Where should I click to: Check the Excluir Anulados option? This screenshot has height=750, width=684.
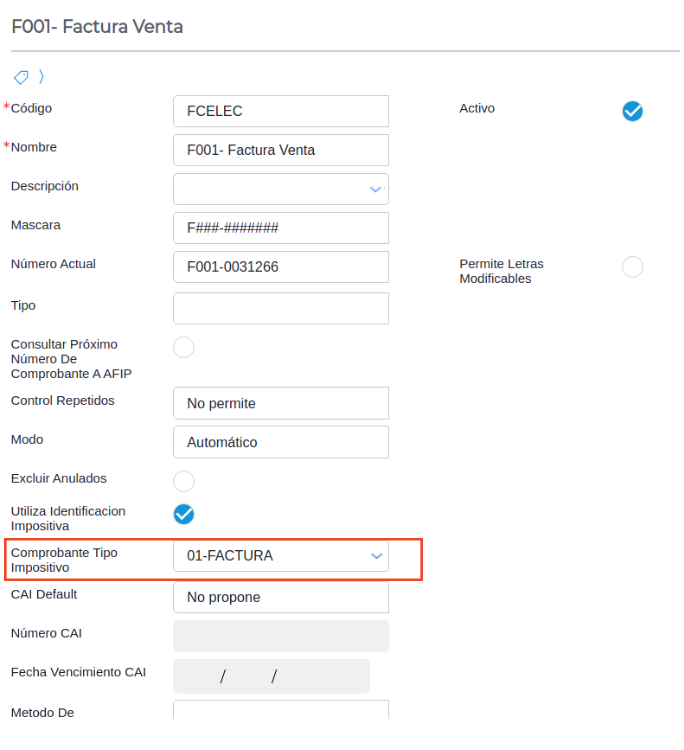pyautogui.click(x=184, y=481)
